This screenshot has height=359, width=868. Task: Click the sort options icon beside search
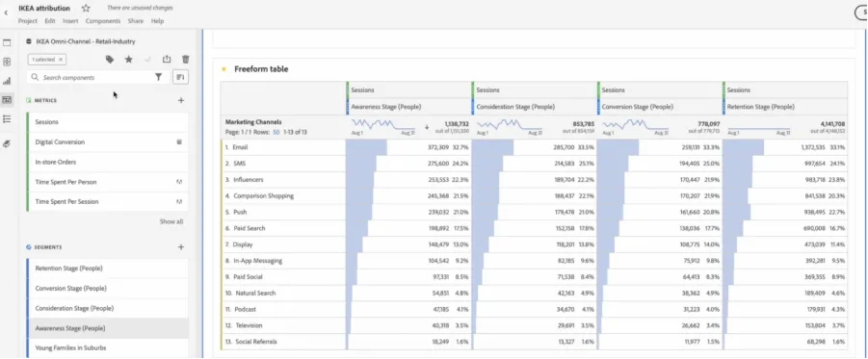click(180, 77)
